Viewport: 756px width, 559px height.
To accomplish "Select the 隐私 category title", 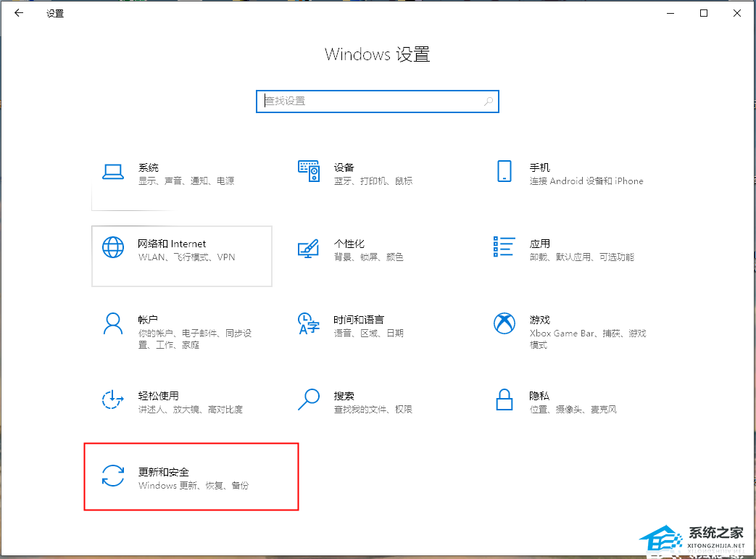I will coord(539,396).
